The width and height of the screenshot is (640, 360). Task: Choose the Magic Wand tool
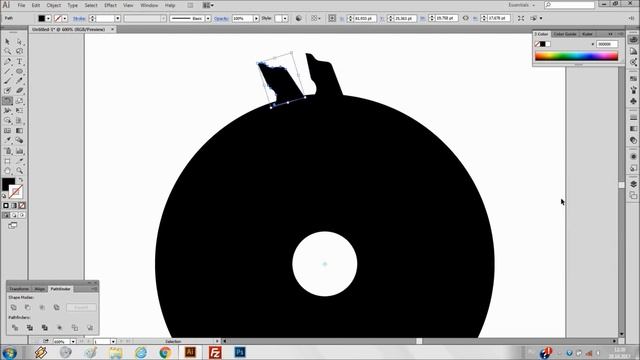(x=7, y=51)
